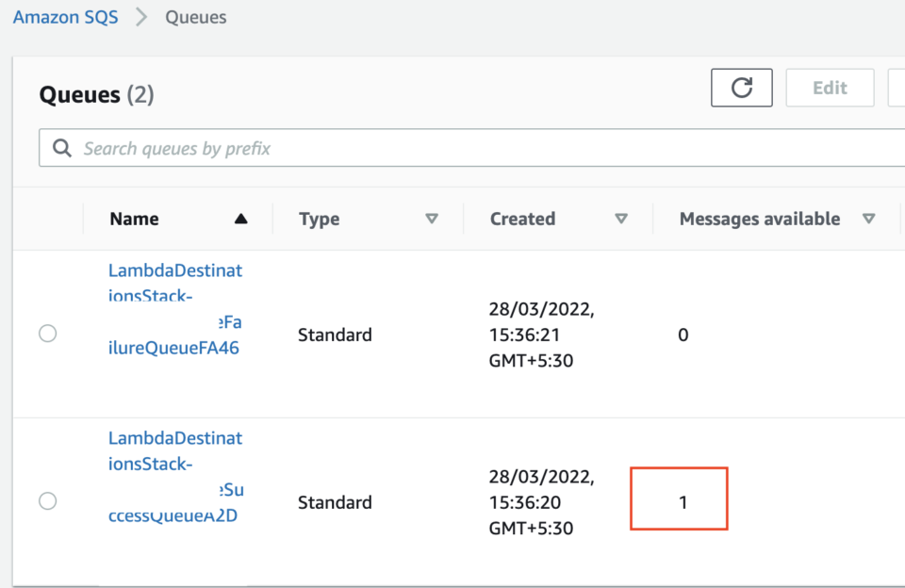The image size is (905, 588).
Task: Sort queues by the Name header
Action: tap(134, 218)
